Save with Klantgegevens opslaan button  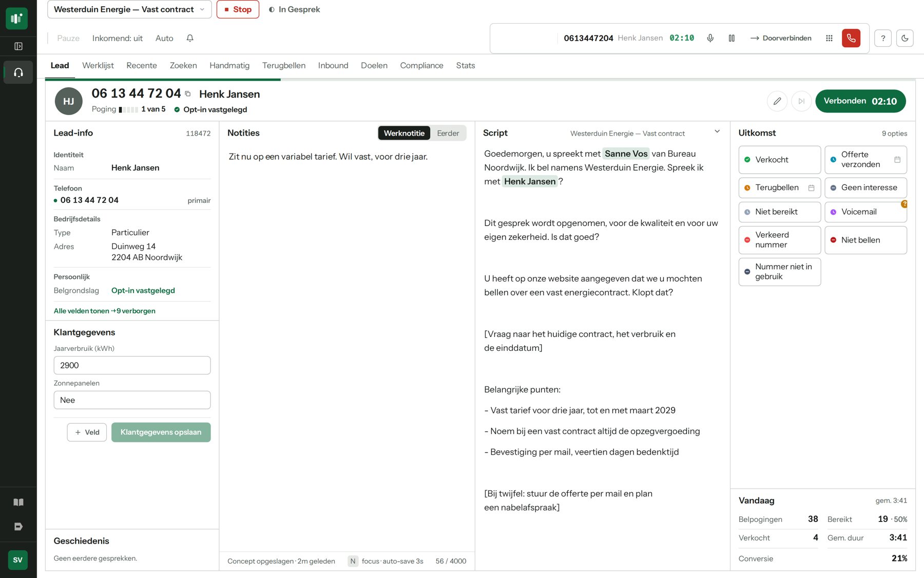(161, 432)
